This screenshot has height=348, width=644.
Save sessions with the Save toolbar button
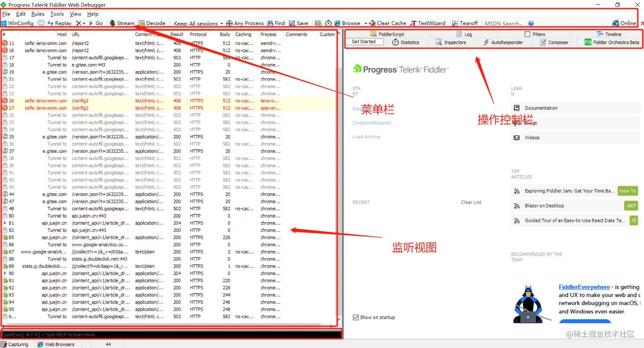pos(299,23)
